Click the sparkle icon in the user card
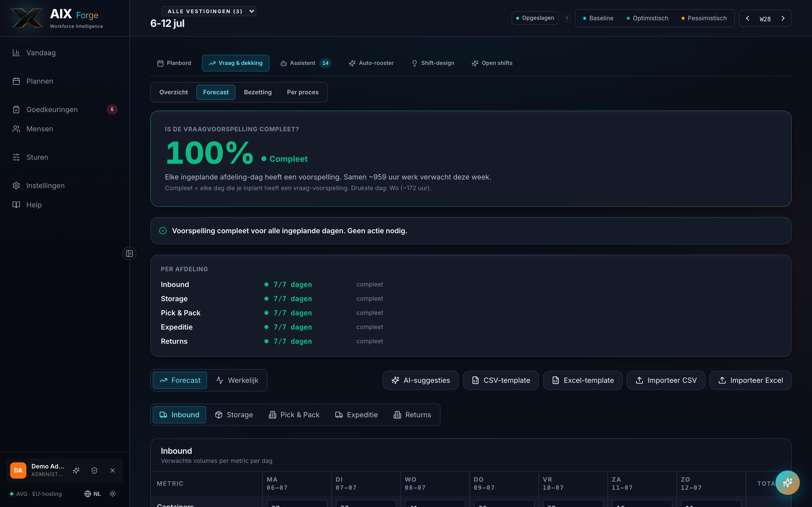812x507 pixels. coord(76,470)
